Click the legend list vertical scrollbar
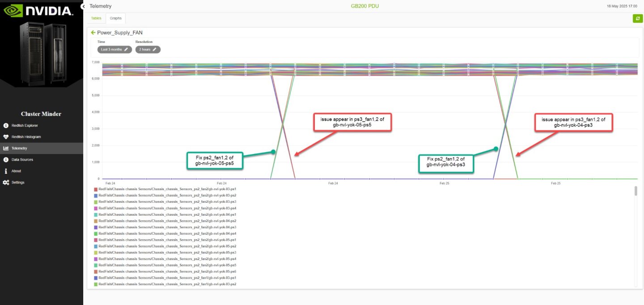This screenshot has width=644, height=305. 636,192
